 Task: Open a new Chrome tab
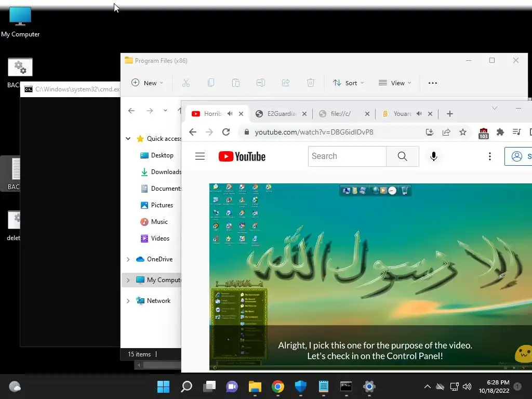(450, 114)
